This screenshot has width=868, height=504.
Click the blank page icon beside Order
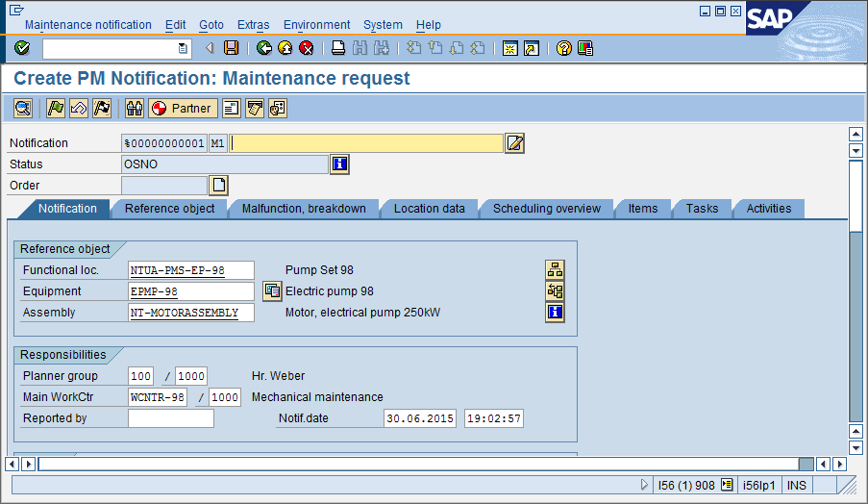(x=218, y=185)
